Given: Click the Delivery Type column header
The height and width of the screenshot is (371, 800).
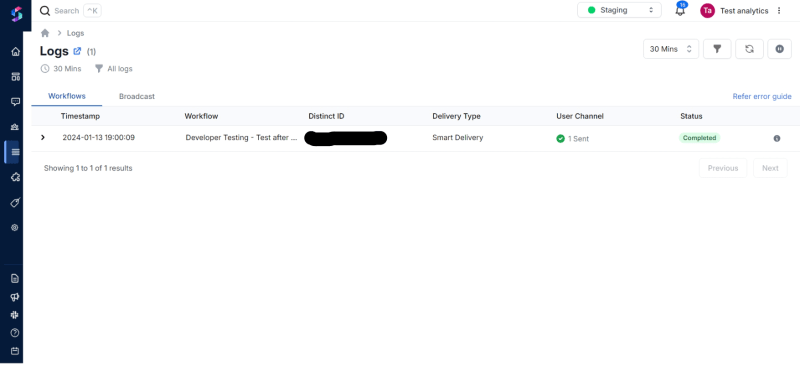Looking at the screenshot, I should pos(456,116).
